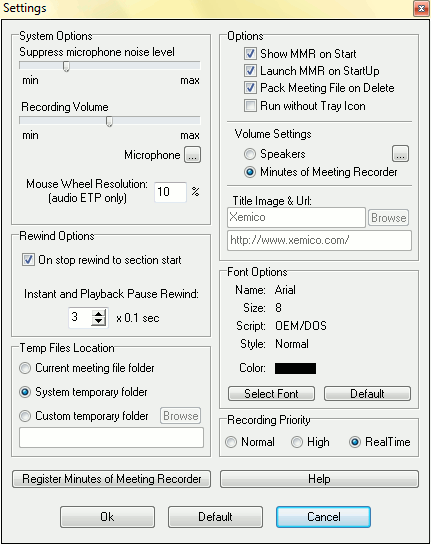431x545 pixels.
Task: Confirm settings with Ok button
Action: (x=107, y=517)
